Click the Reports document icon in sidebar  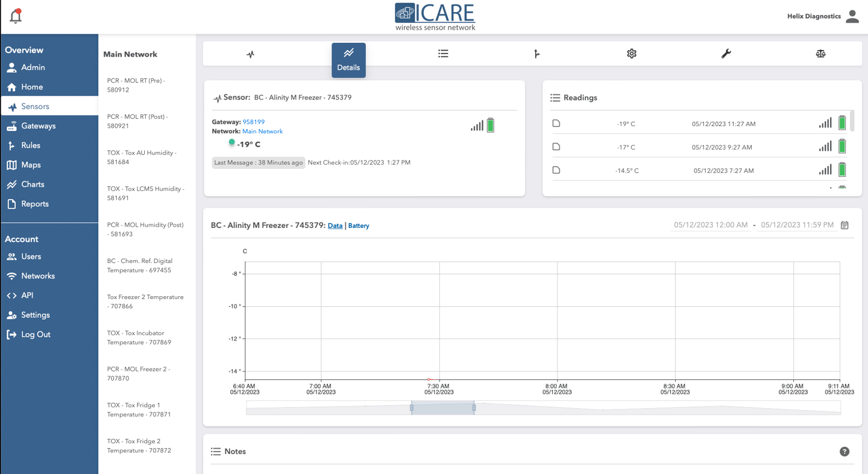tap(11, 204)
